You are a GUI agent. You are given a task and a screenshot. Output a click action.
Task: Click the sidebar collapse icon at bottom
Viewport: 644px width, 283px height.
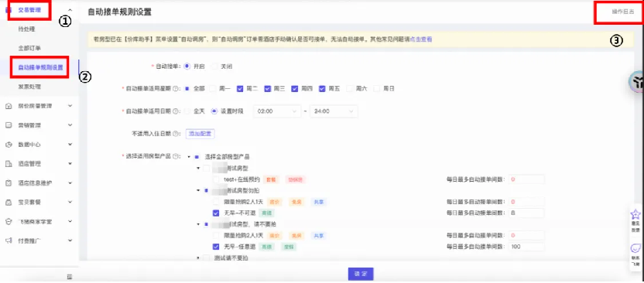(x=70, y=278)
